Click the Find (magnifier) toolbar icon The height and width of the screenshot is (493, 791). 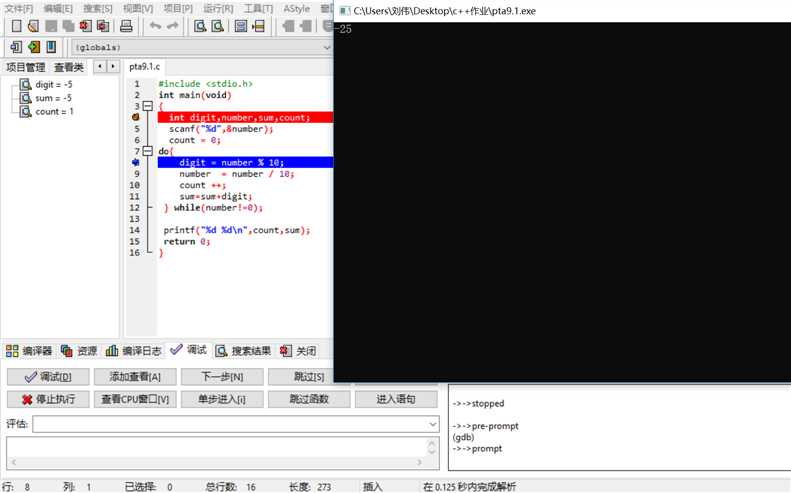(200, 26)
